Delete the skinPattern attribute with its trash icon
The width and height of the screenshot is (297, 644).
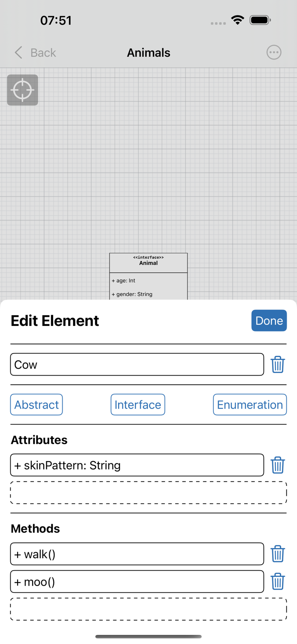coord(278,465)
